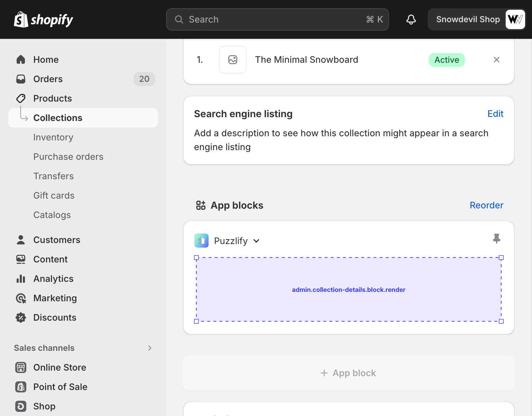Open the notifications bell

click(411, 19)
